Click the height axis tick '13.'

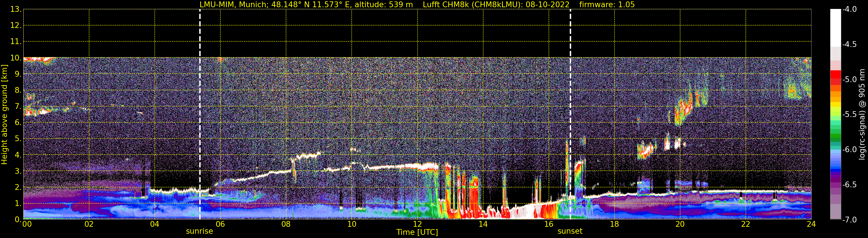click(16, 10)
